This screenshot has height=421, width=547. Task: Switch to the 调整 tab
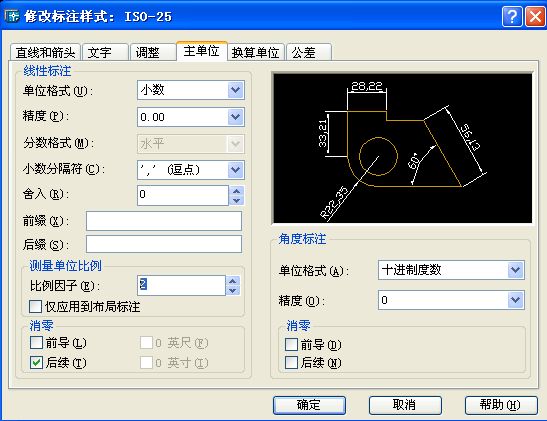click(x=153, y=52)
